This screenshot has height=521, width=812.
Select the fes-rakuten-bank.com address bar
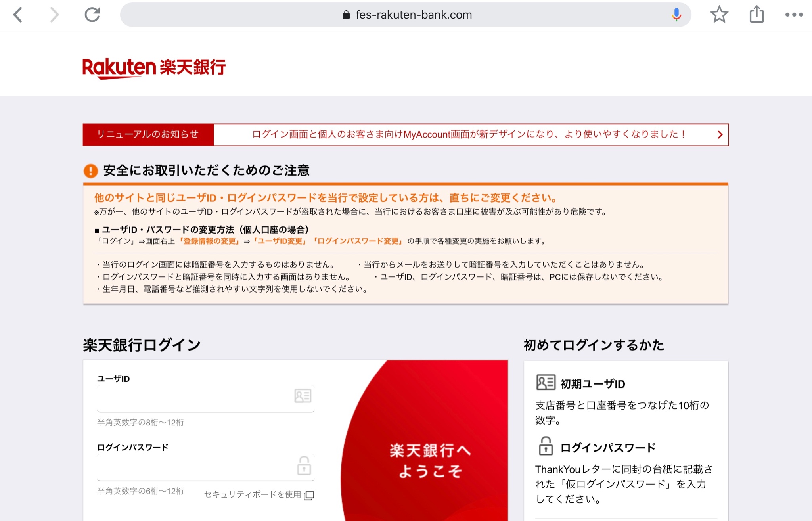pos(406,15)
